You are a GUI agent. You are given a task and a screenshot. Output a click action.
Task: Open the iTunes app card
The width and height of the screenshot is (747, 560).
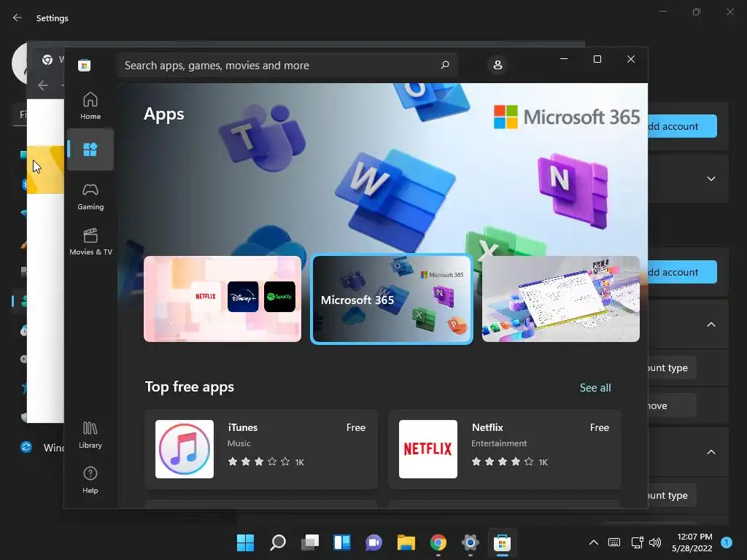click(261, 449)
